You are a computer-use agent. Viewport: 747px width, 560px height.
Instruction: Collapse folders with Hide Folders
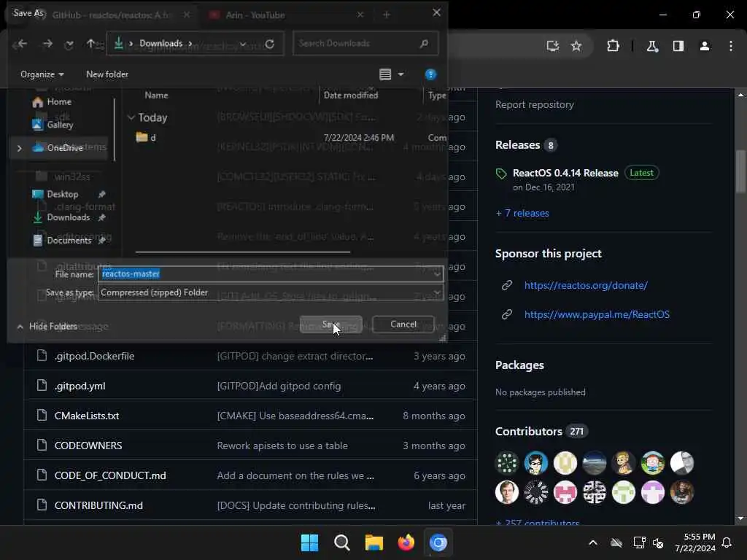tap(47, 326)
